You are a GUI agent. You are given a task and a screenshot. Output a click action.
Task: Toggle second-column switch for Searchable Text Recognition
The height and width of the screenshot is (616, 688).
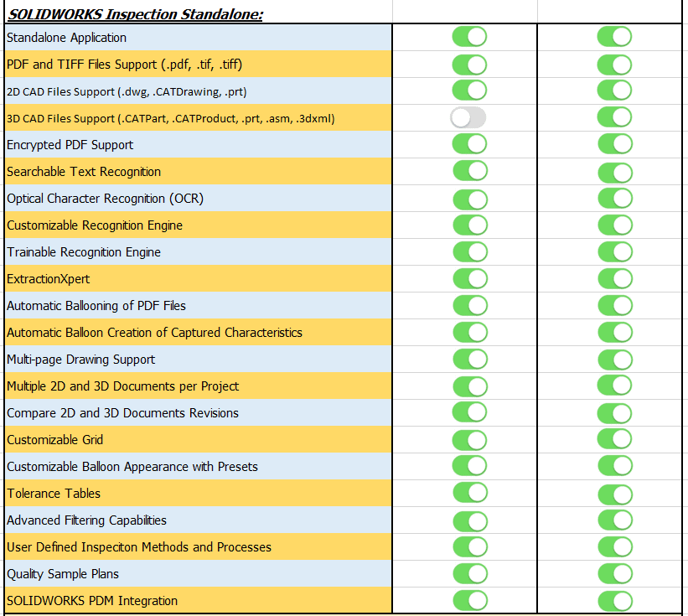tap(615, 173)
